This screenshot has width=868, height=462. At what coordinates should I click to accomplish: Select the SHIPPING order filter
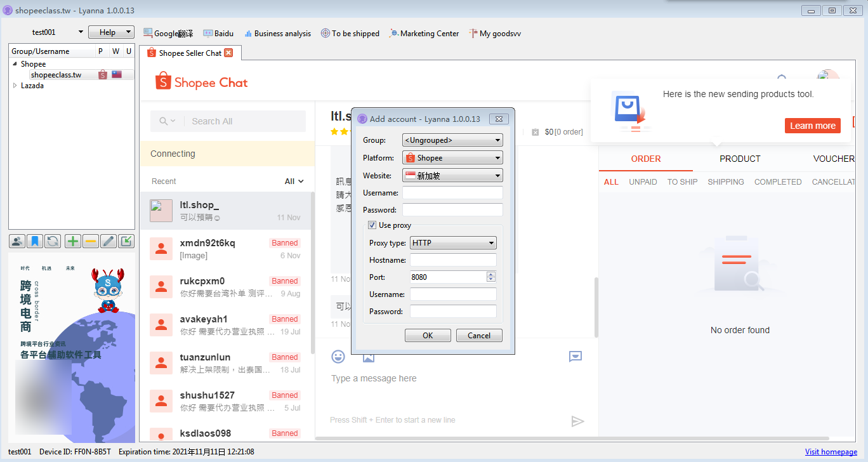(x=726, y=182)
